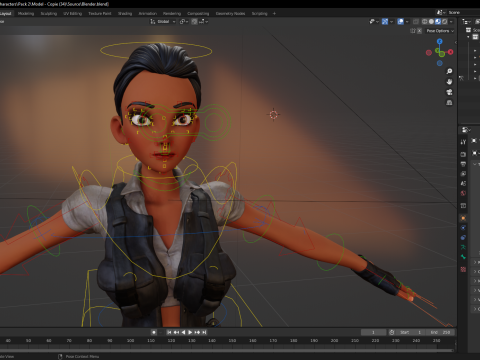Switch to the UV Editing workspace tab
This screenshot has width=480, height=360.
[73, 14]
